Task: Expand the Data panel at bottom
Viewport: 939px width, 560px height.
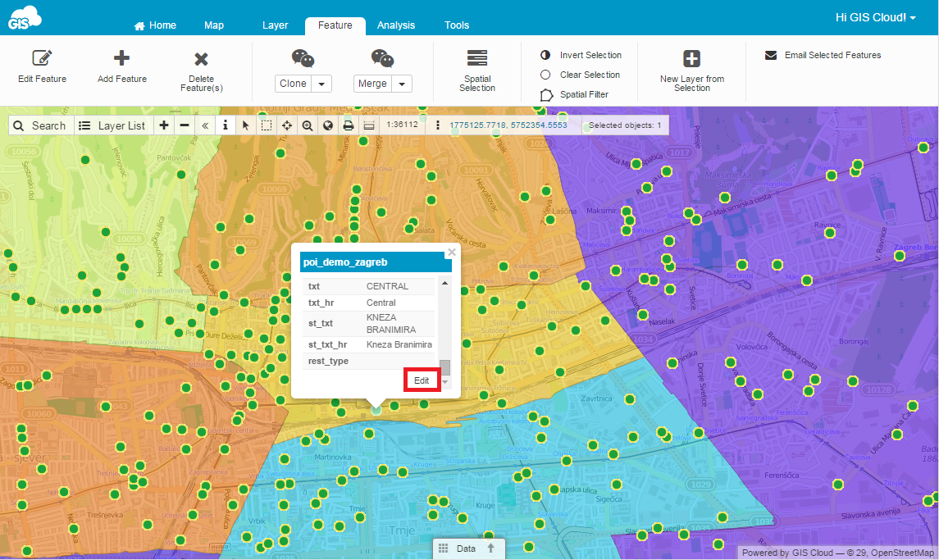Action: point(466,549)
